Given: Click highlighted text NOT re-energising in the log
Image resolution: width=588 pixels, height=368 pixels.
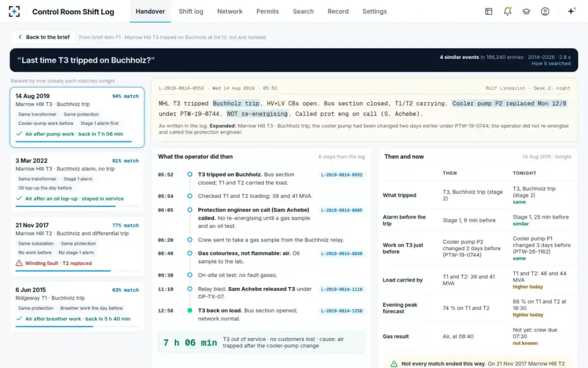Looking at the screenshot, I should (257, 114).
